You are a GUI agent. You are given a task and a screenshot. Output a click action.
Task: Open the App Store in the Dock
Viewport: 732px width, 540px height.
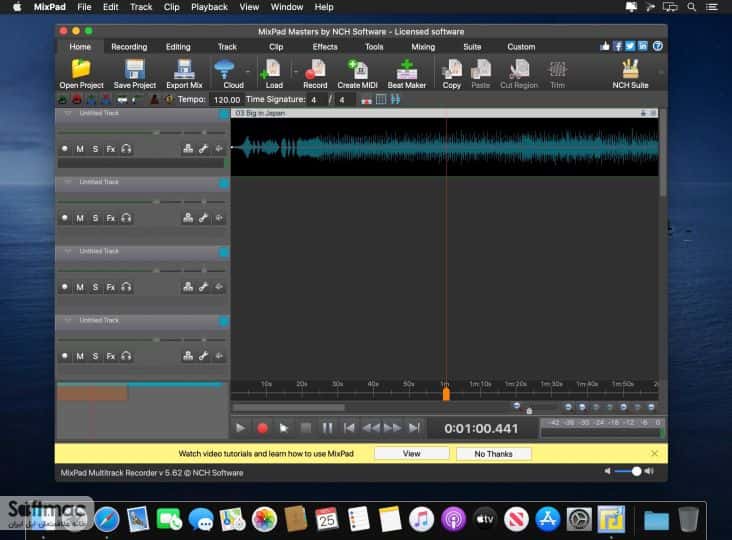point(548,519)
